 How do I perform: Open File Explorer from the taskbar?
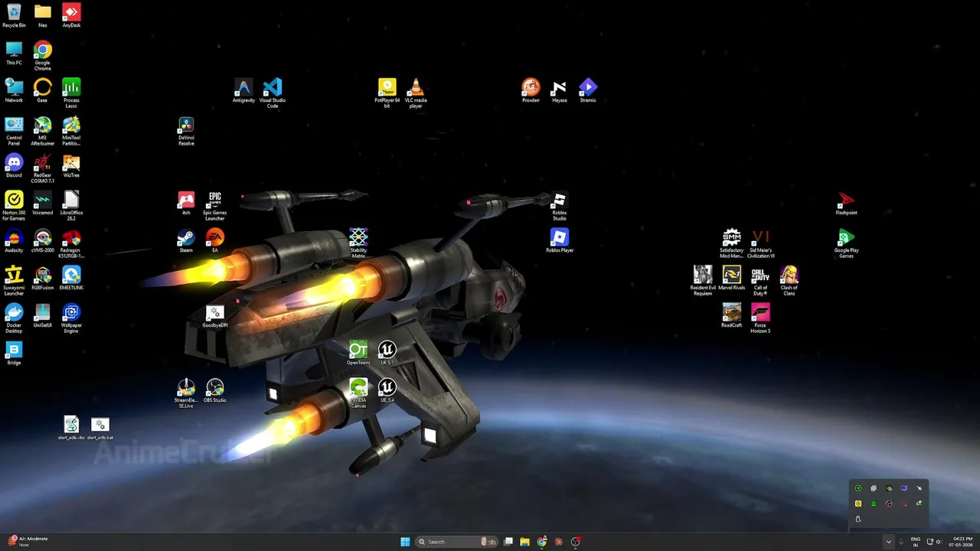pyautogui.click(x=524, y=542)
